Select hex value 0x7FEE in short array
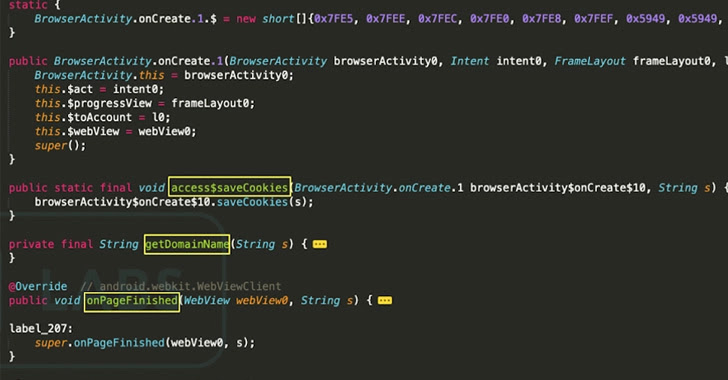 click(385, 19)
